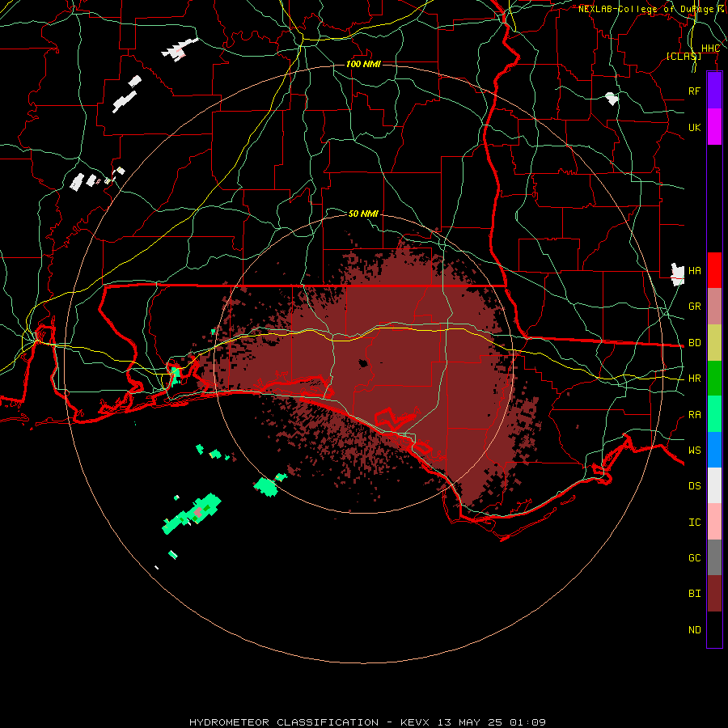728x728 pixels.
Task: Click the NEXLAB-College of DuPage text
Action: [645, 9]
